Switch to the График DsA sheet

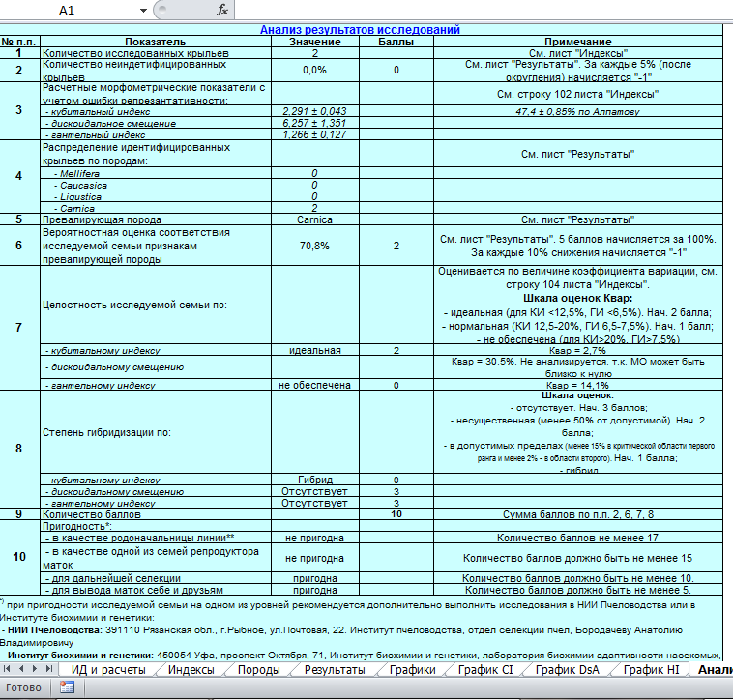568,669
